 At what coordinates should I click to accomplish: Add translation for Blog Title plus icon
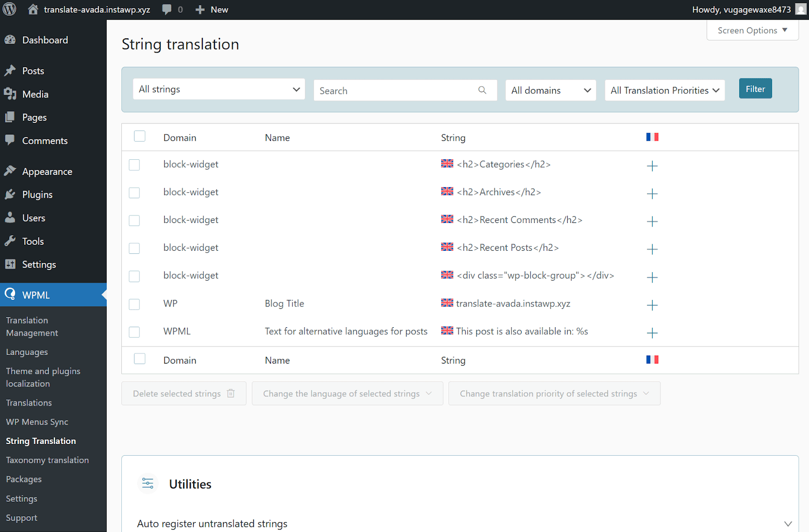click(652, 305)
